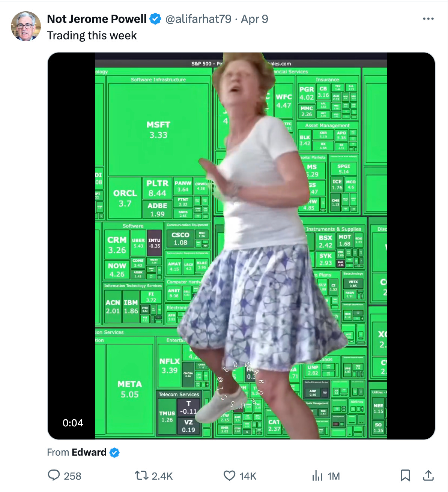448x492 pixels.
Task: Click the 14K likes count
Action: [x=248, y=476]
